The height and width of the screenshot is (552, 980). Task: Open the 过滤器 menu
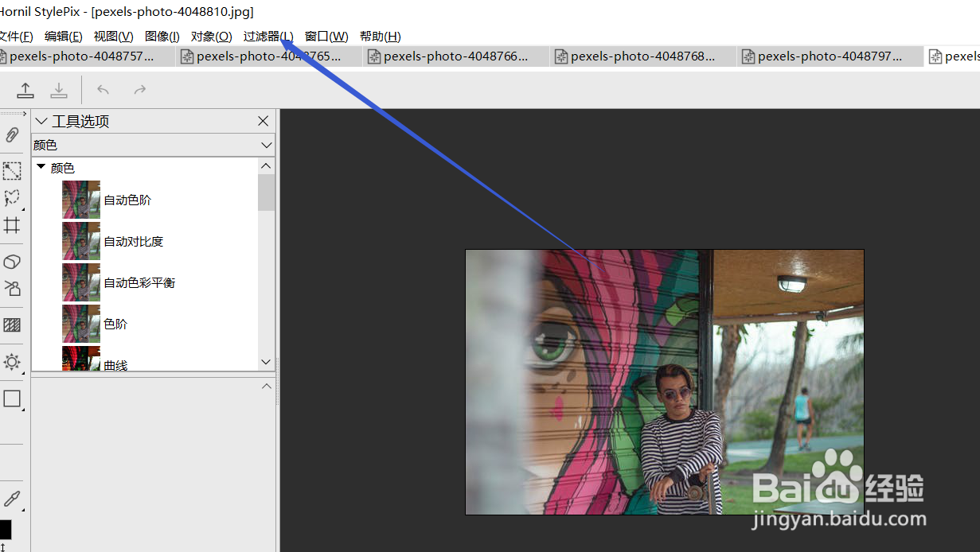(x=268, y=37)
